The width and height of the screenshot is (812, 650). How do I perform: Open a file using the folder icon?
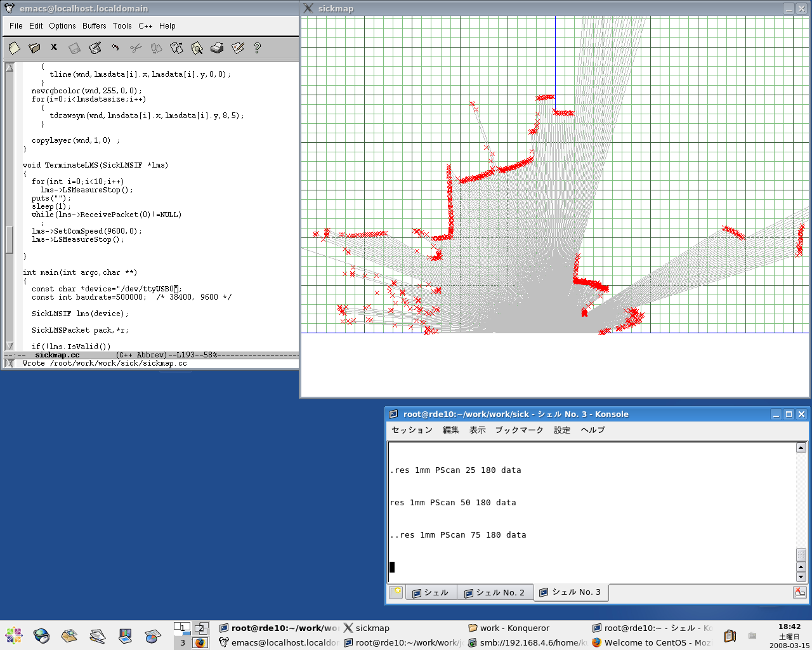coord(35,48)
